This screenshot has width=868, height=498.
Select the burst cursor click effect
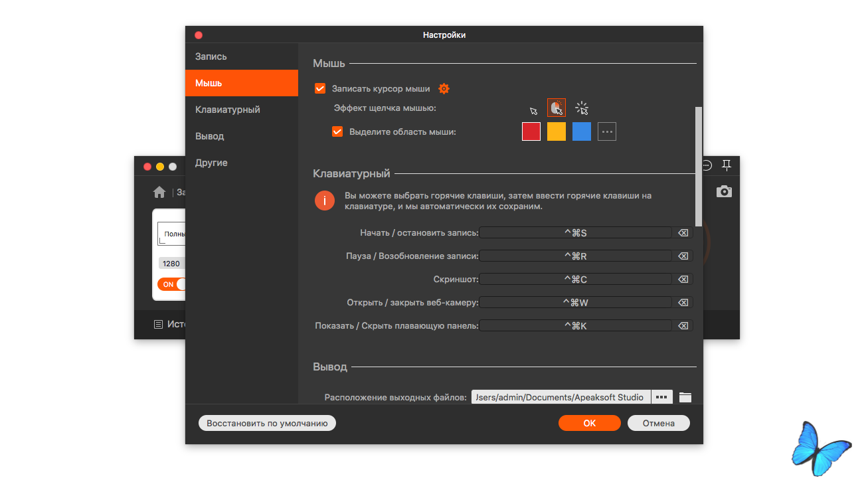coord(582,108)
